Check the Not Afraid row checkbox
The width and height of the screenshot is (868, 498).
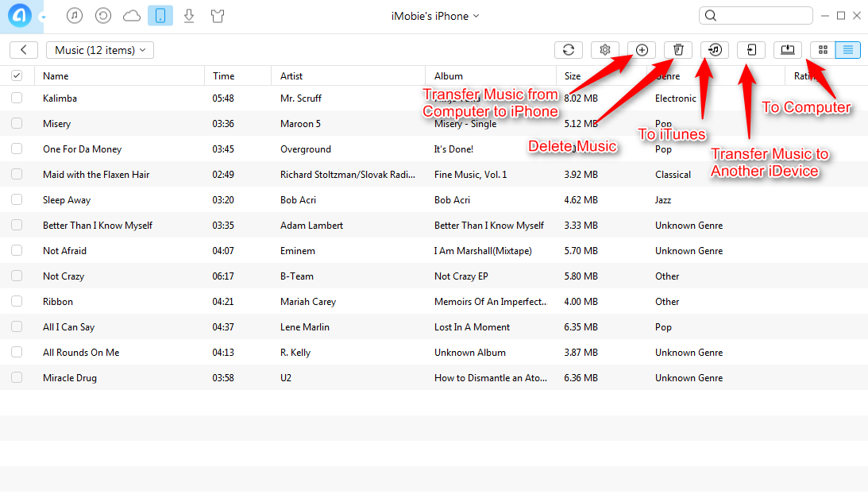17,250
